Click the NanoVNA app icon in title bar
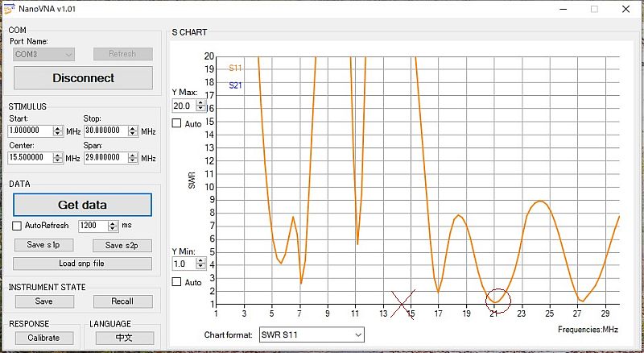The image size is (644, 353). pyautogui.click(x=9, y=8)
